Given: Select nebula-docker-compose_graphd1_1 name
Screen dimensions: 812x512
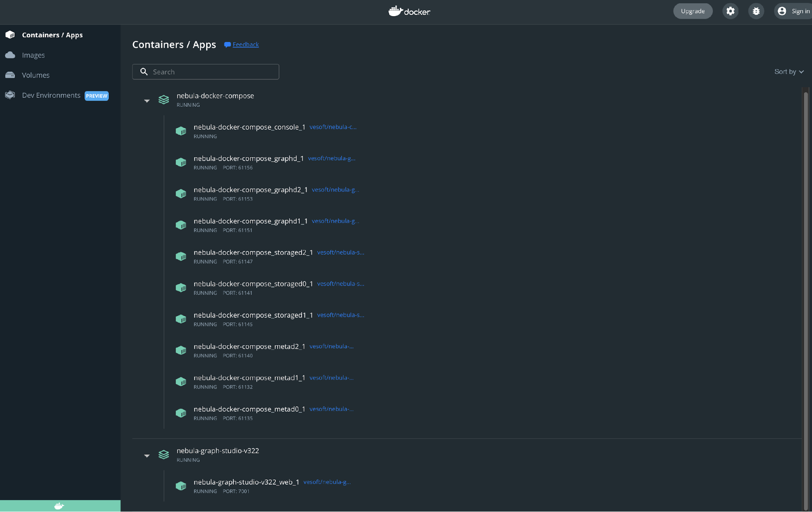Looking at the screenshot, I should pos(251,221).
